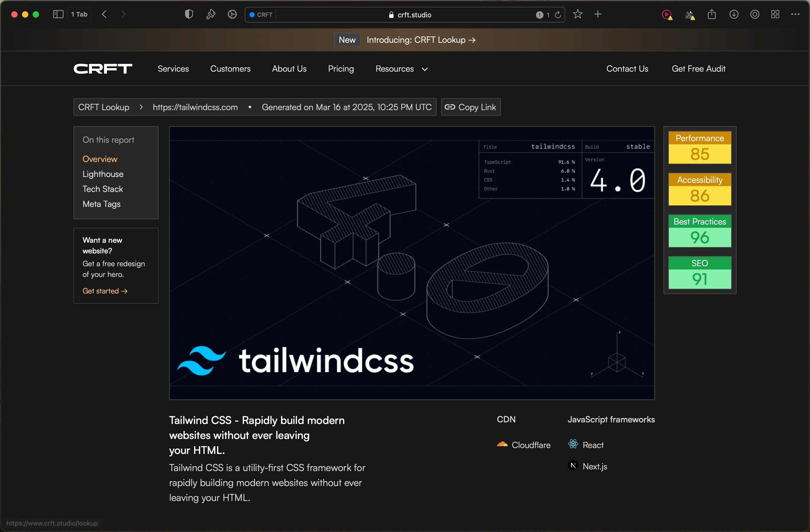
Task: Open the three-dots more menu
Action: (795, 14)
